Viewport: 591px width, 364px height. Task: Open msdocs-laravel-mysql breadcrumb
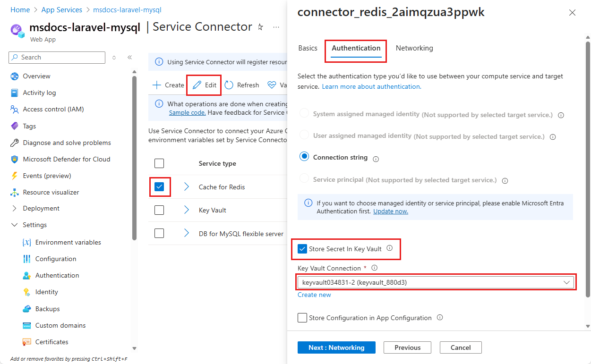[x=128, y=9]
